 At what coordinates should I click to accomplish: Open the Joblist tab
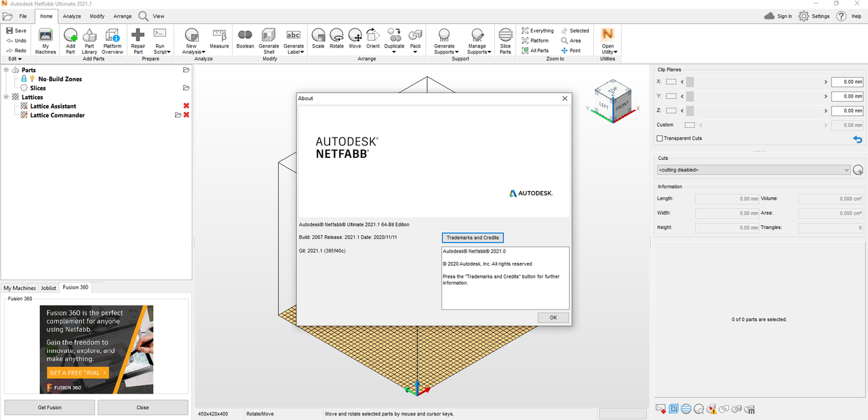[x=49, y=288]
